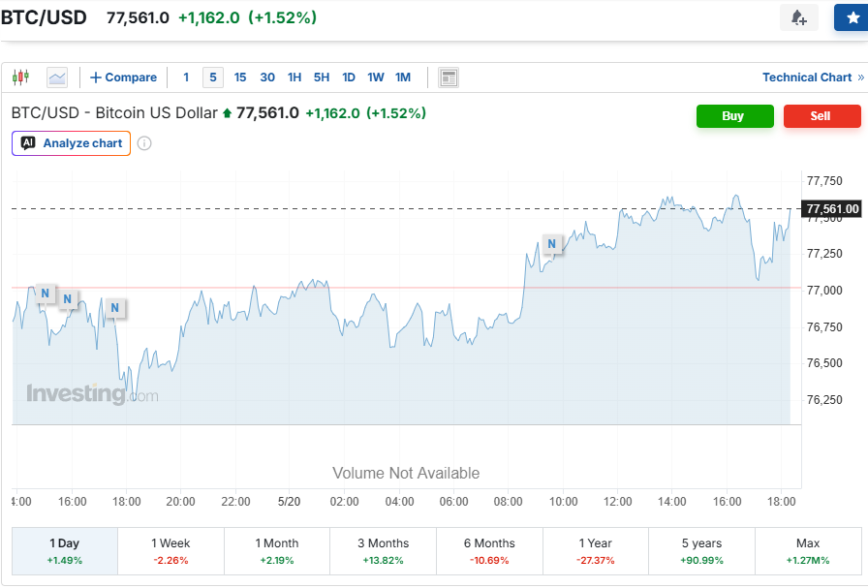Image resolution: width=868 pixels, height=588 pixels.
Task: Select the 1H chart interval
Action: 294,77
